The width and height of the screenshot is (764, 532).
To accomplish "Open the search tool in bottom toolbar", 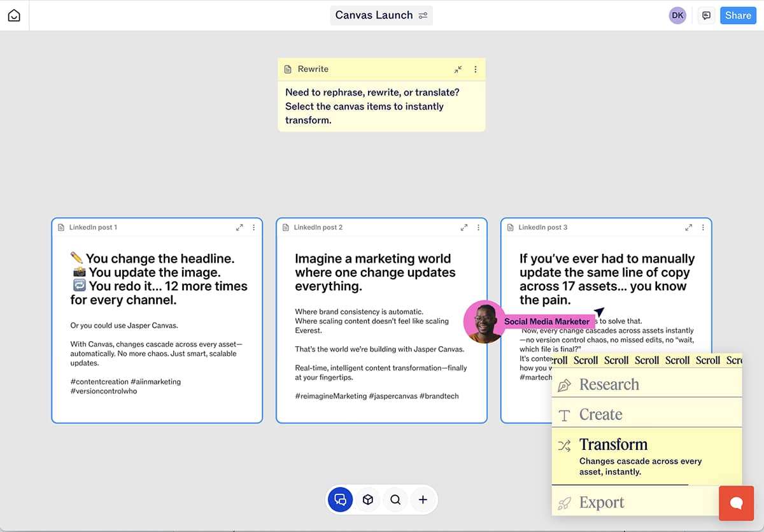I will pyautogui.click(x=395, y=500).
